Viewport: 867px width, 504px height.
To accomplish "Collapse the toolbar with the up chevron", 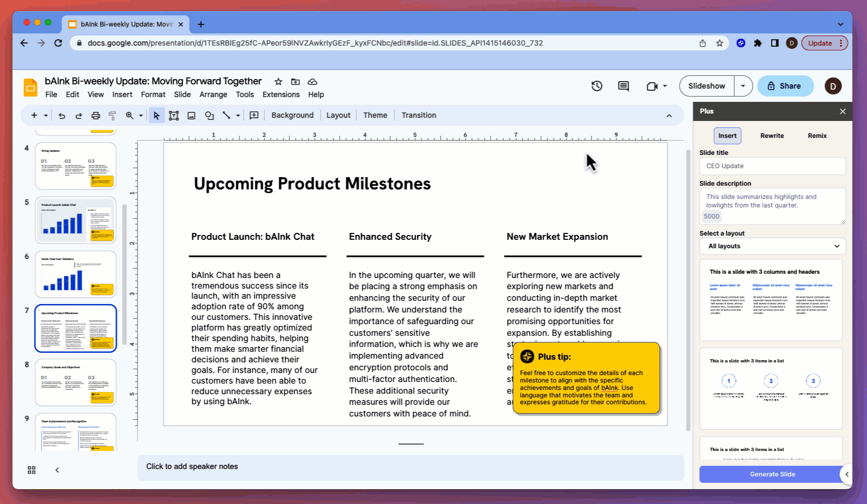I will point(669,116).
